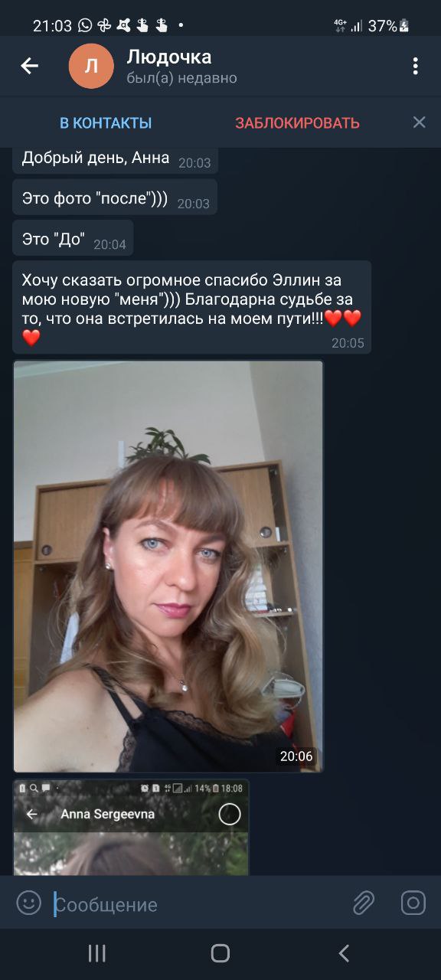Block user with ЗАБЛОКИРОВАТЬ button
441x980 pixels.
tap(297, 123)
